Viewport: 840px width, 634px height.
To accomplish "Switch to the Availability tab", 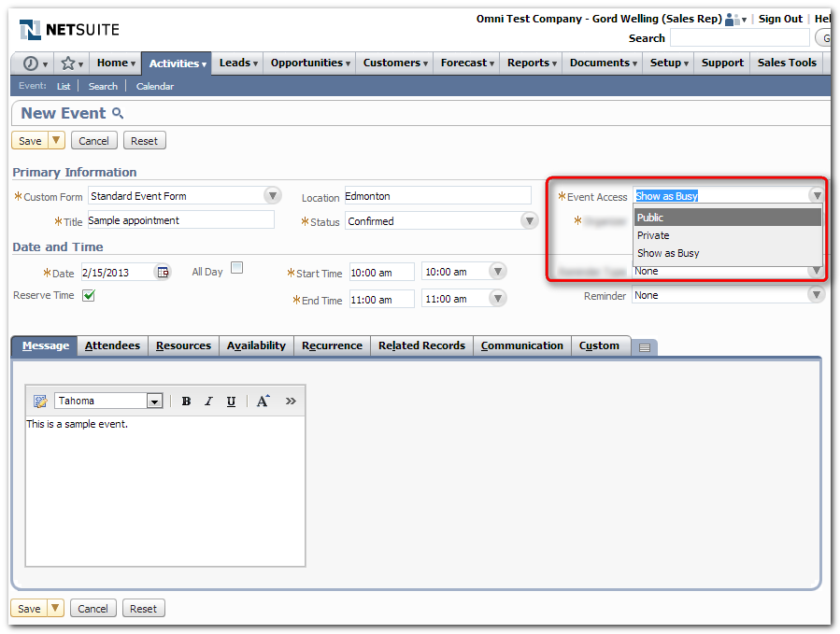I will [256, 345].
